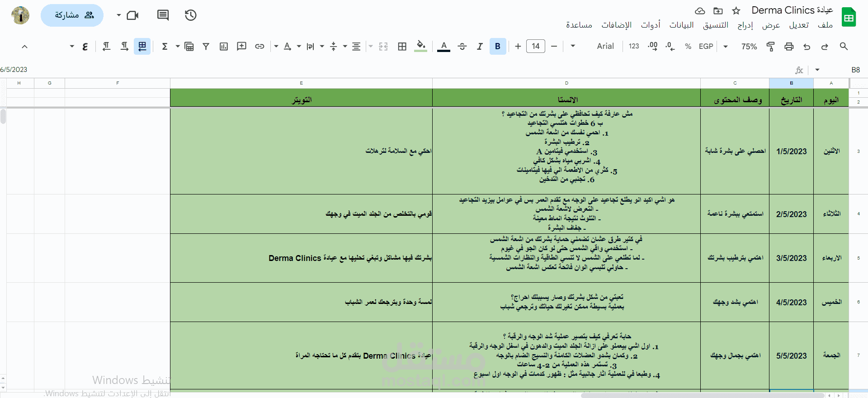
Task: Expand the name box dropdown arrow
Action: pos(817,70)
